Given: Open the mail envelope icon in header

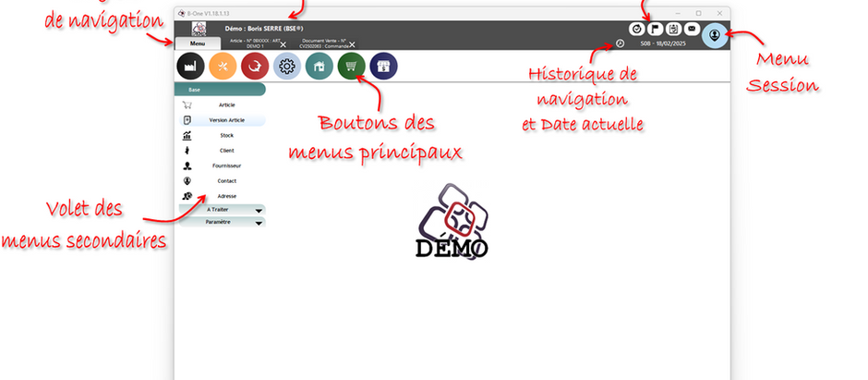Looking at the screenshot, I should click(x=692, y=29).
